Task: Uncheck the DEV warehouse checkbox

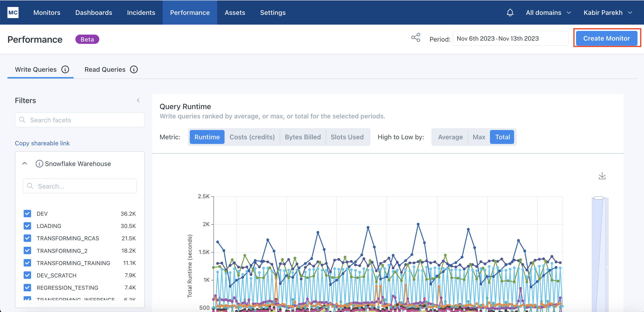Action: (28, 213)
